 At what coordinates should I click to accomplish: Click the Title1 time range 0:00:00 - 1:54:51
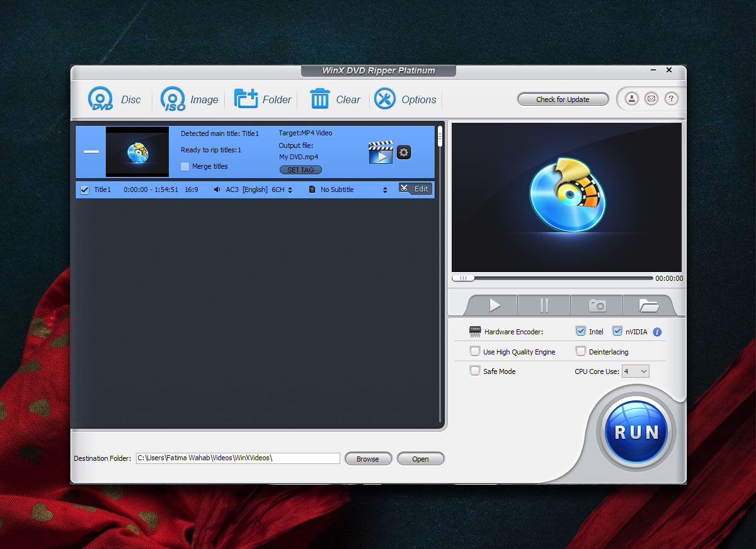pyautogui.click(x=151, y=190)
